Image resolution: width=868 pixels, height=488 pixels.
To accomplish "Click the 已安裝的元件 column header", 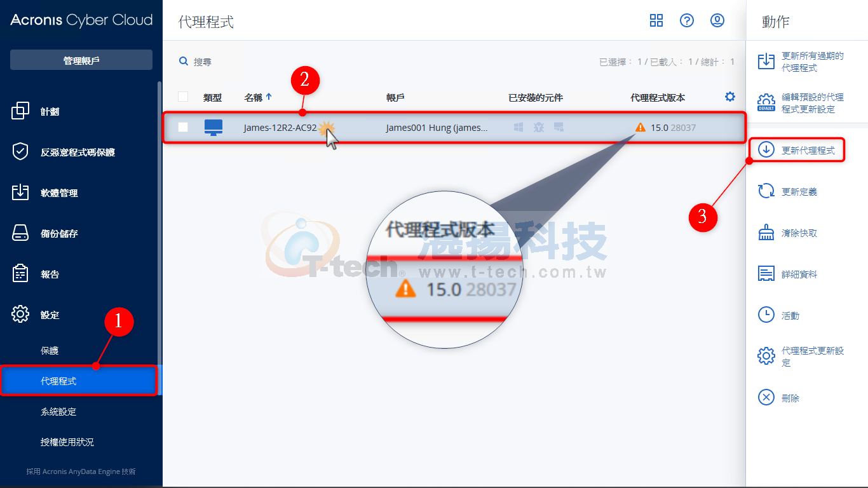I will pos(536,97).
